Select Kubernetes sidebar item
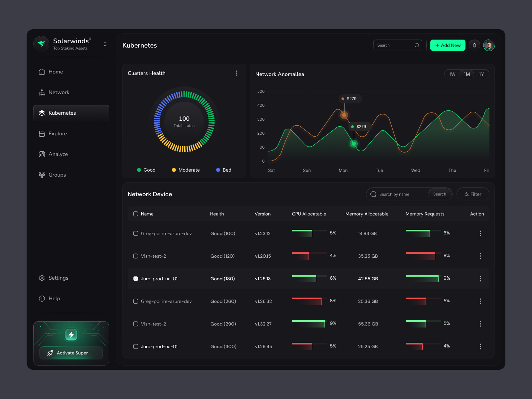This screenshot has height=399, width=532. coord(71,113)
